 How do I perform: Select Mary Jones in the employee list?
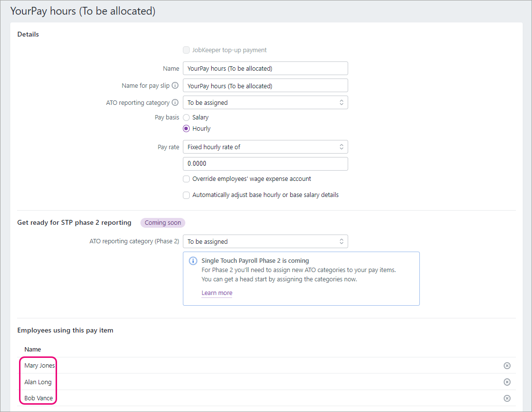(39, 366)
